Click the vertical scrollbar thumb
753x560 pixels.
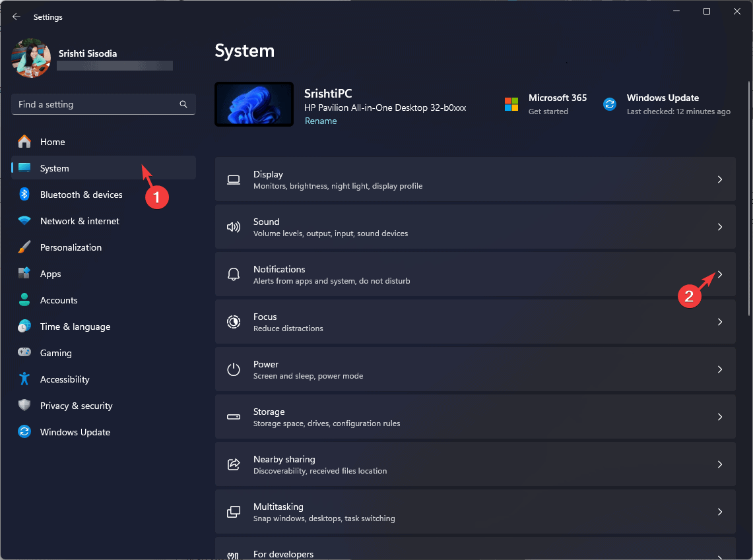click(748, 198)
